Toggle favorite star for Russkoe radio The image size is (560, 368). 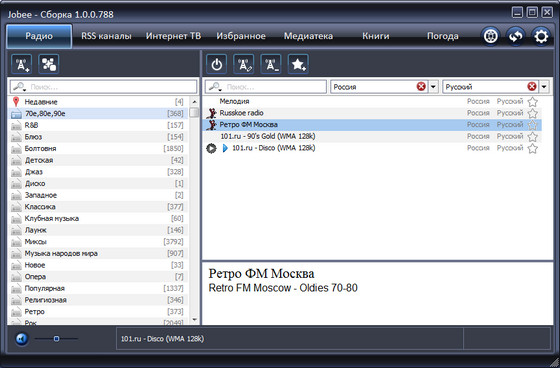tap(532, 114)
